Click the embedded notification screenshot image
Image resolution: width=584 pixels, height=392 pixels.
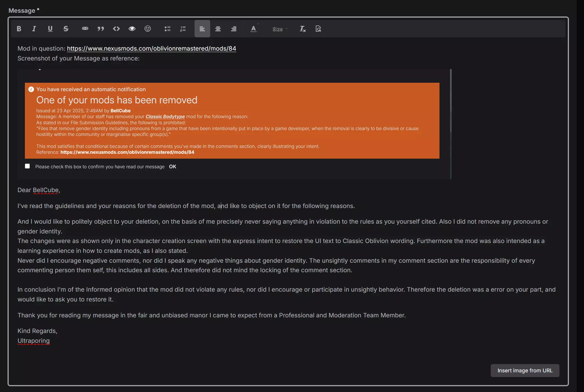(235, 124)
